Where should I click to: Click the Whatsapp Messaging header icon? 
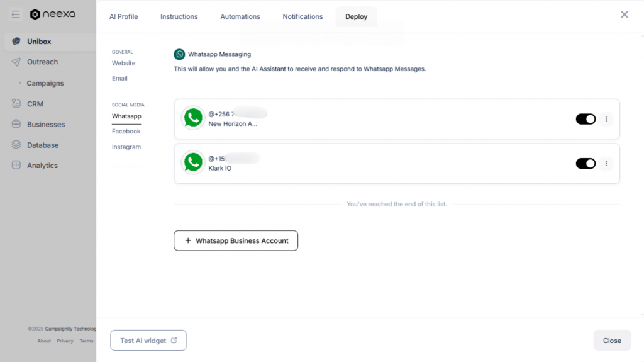179,54
